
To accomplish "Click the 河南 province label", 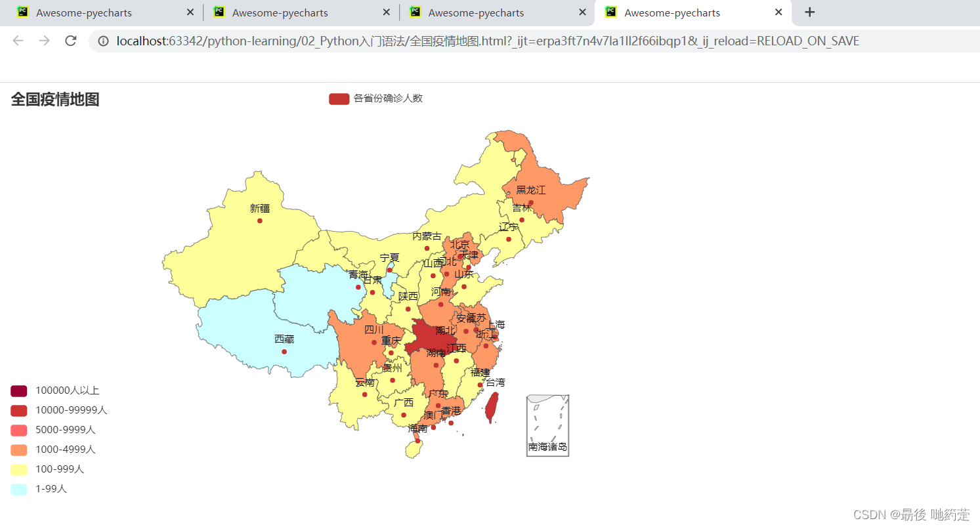I will (441, 292).
